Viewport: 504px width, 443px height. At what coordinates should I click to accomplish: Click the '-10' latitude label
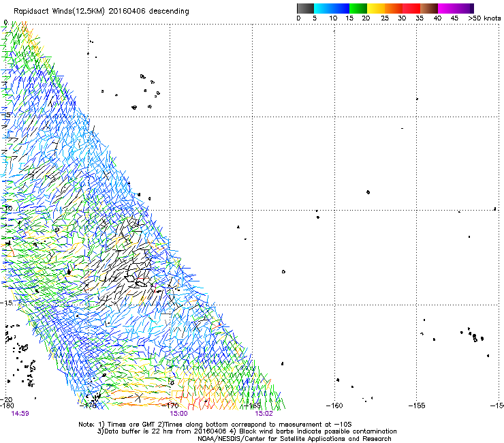(5, 208)
